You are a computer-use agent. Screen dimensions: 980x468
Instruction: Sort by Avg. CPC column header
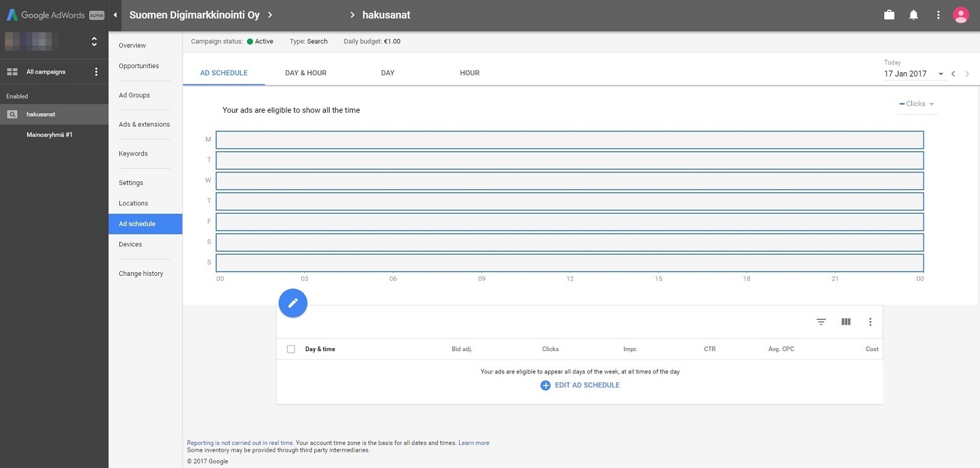[781, 349]
